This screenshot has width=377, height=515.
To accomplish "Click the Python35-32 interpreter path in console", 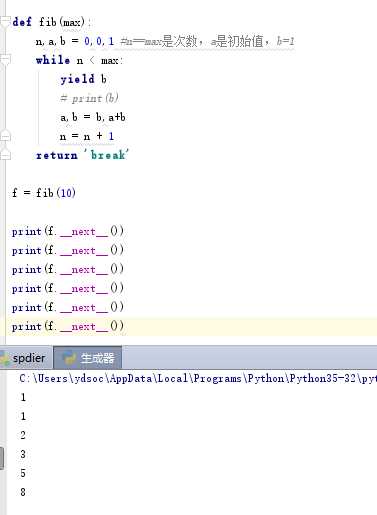I will coord(198,379).
